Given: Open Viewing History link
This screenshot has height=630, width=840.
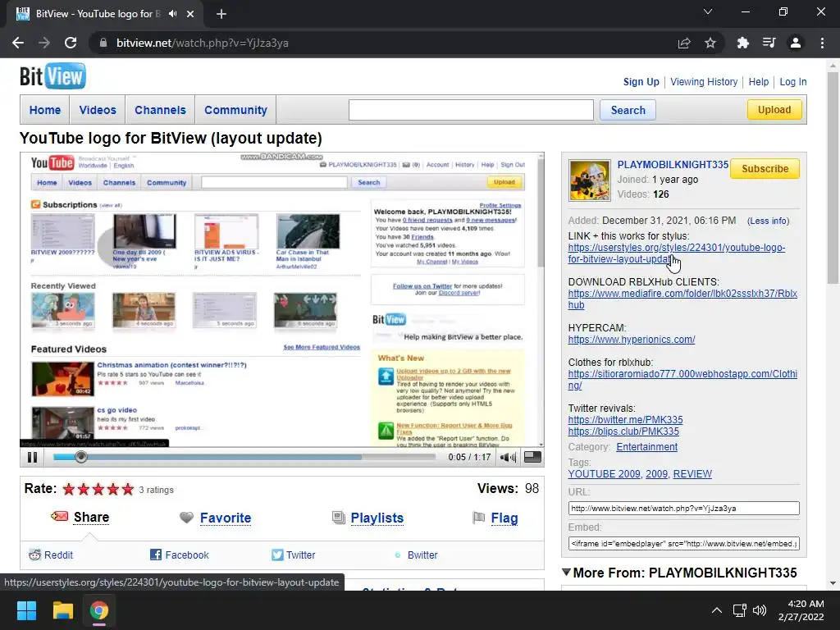Looking at the screenshot, I should [x=704, y=82].
